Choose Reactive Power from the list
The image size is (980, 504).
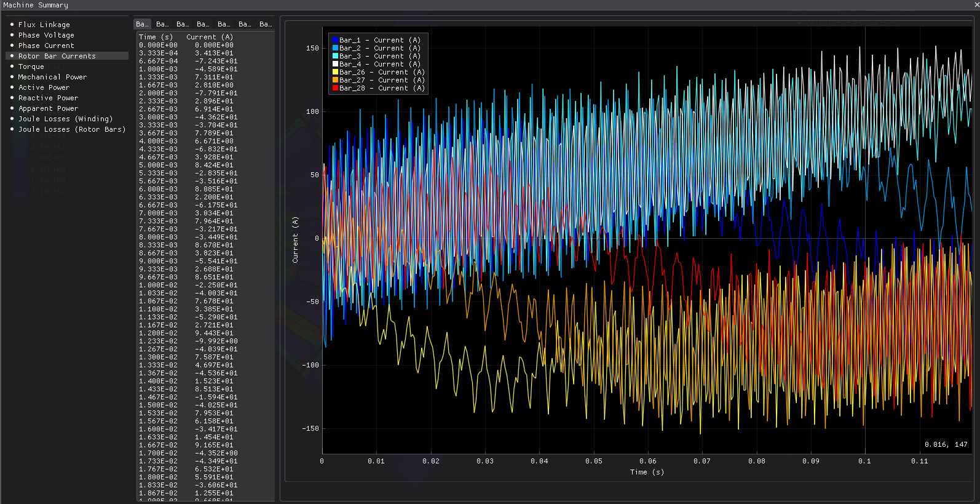pos(48,98)
